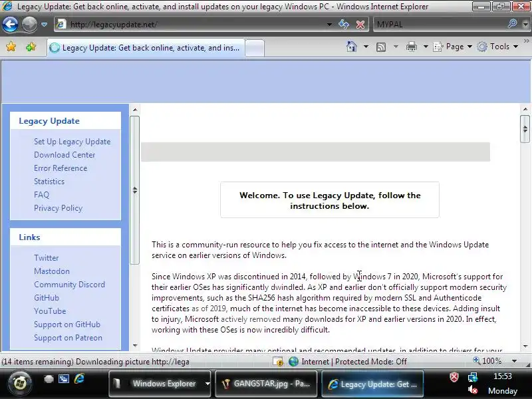Open the YouTube link
532x399 pixels.
(50, 311)
